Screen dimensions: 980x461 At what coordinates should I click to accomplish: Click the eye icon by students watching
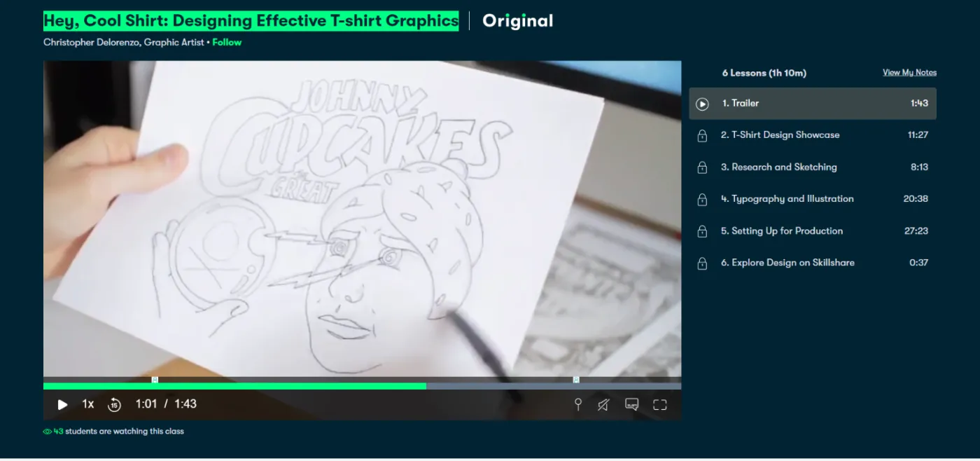tap(48, 432)
